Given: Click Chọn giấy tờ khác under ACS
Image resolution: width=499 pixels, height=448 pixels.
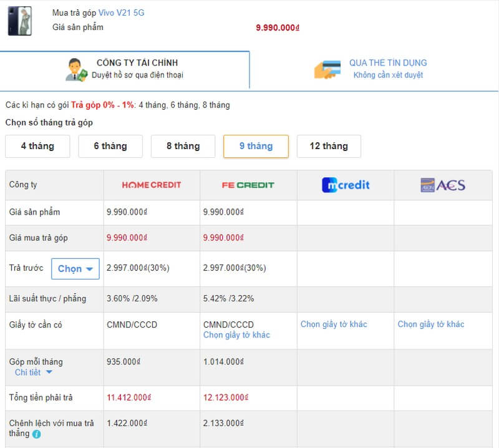Looking at the screenshot, I should point(431,324).
